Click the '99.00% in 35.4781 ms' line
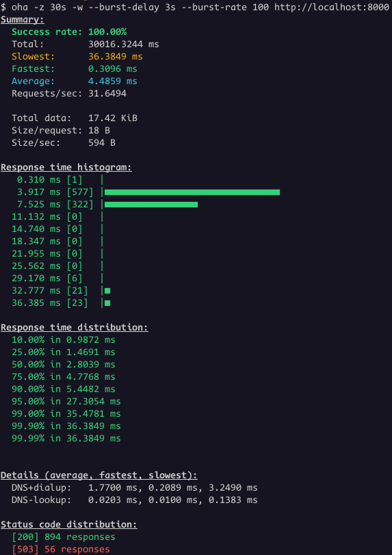The height and width of the screenshot is (555, 392). coord(66,414)
